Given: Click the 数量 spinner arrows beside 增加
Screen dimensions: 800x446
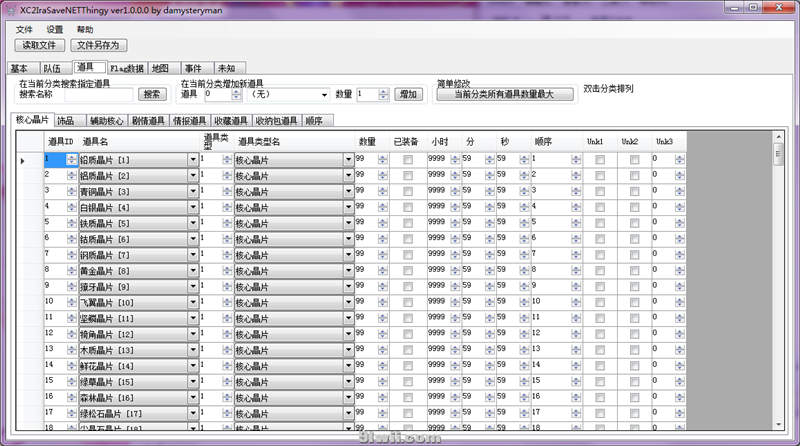Looking at the screenshot, I should click(x=384, y=94).
